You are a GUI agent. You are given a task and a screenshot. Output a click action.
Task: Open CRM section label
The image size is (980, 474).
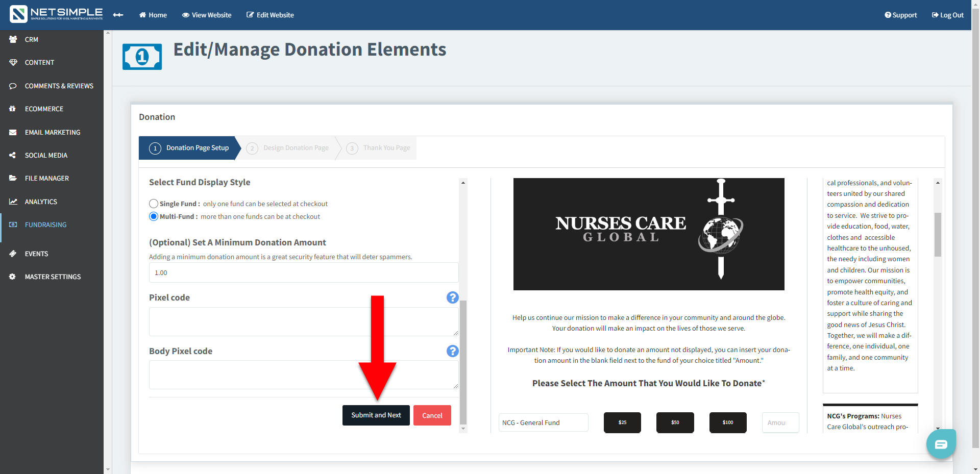click(x=32, y=39)
